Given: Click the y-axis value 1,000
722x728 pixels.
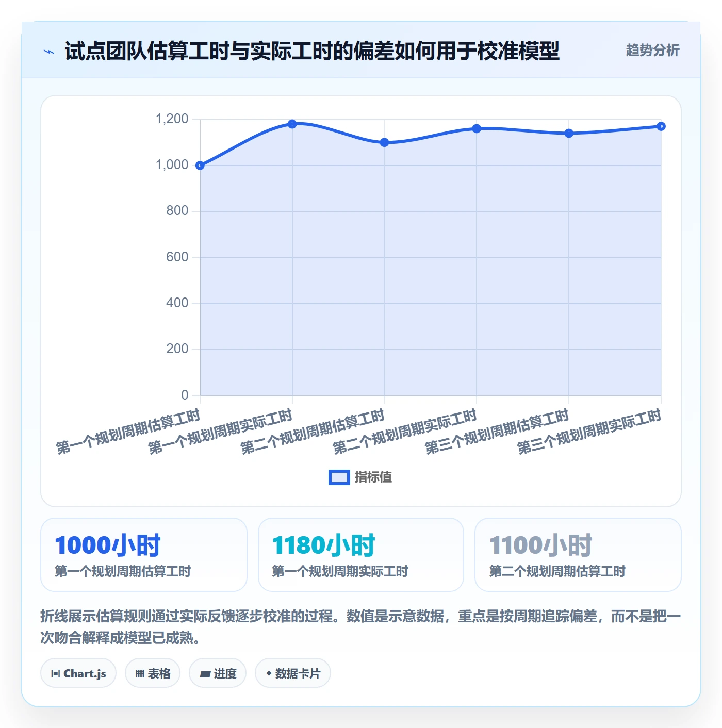Looking at the screenshot, I should [x=172, y=165].
